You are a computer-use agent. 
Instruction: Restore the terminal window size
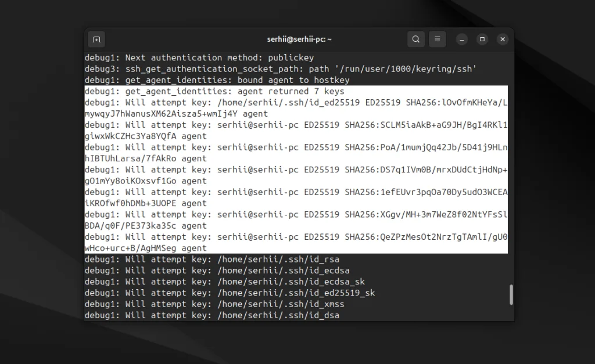(482, 39)
